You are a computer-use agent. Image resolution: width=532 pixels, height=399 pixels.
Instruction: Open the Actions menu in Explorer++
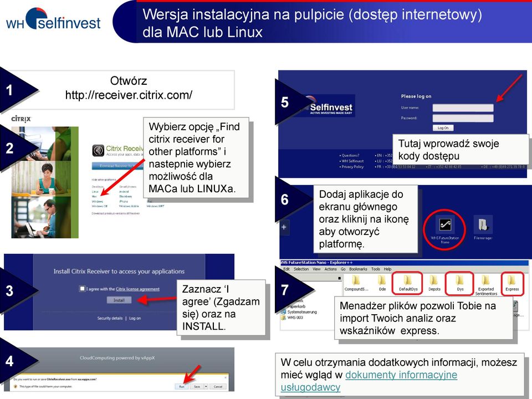pos(330,269)
